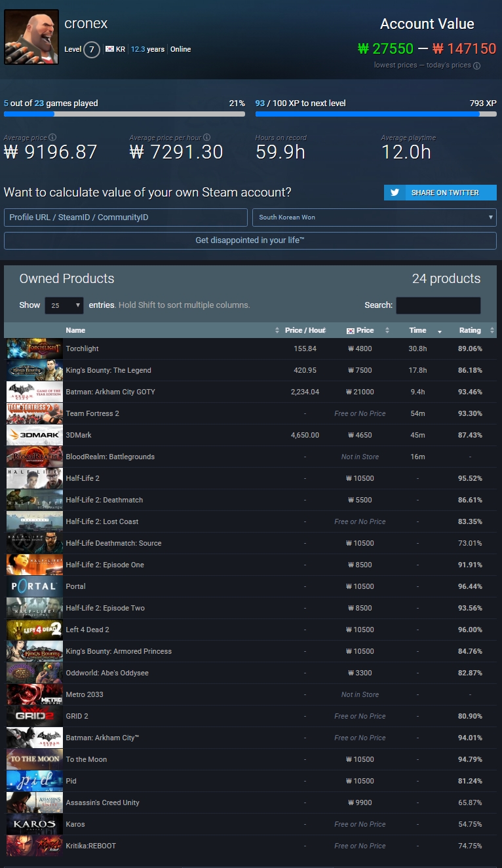Sort table by Rating column
Viewport: 502px width, 868px height.
coord(470,330)
